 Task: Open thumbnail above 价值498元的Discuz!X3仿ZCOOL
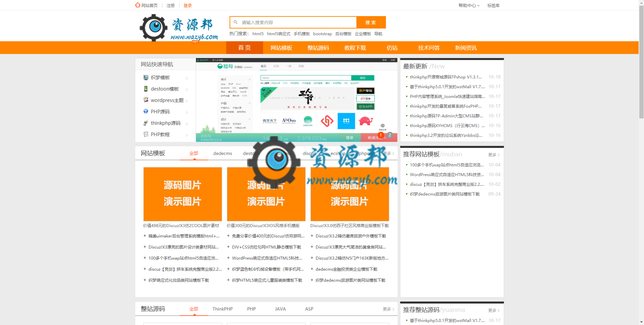[x=183, y=194]
